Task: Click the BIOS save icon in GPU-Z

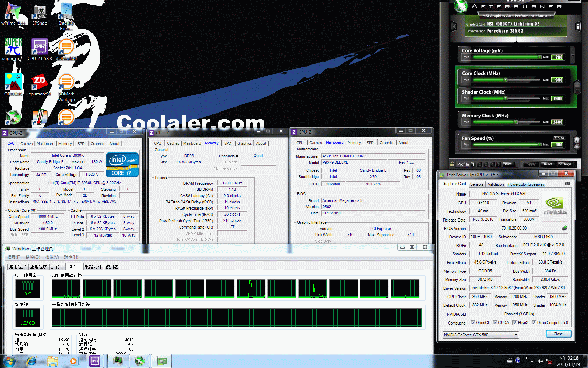Action: 565,228
